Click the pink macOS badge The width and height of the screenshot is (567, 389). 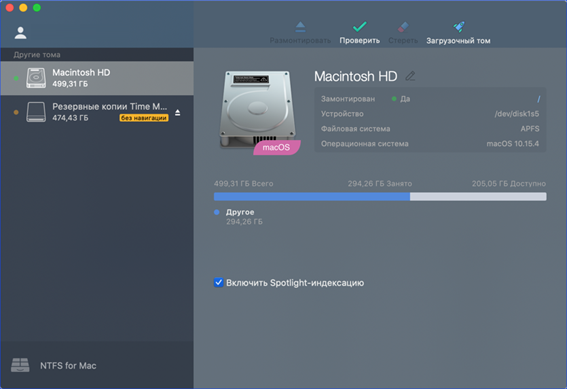(x=277, y=148)
